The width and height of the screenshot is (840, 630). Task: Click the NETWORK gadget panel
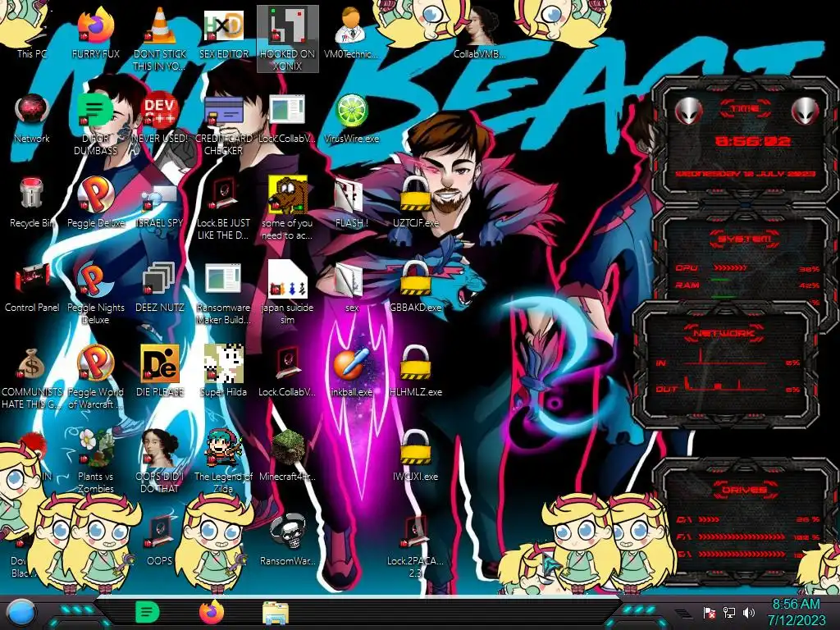(x=726, y=364)
